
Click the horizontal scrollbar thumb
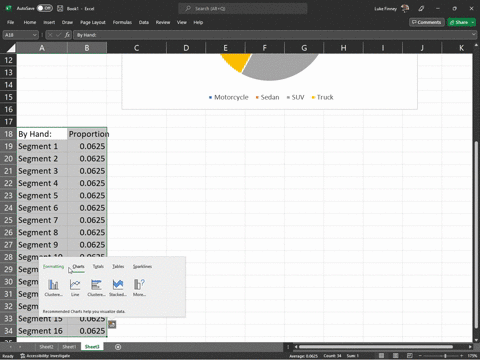tap(375, 347)
